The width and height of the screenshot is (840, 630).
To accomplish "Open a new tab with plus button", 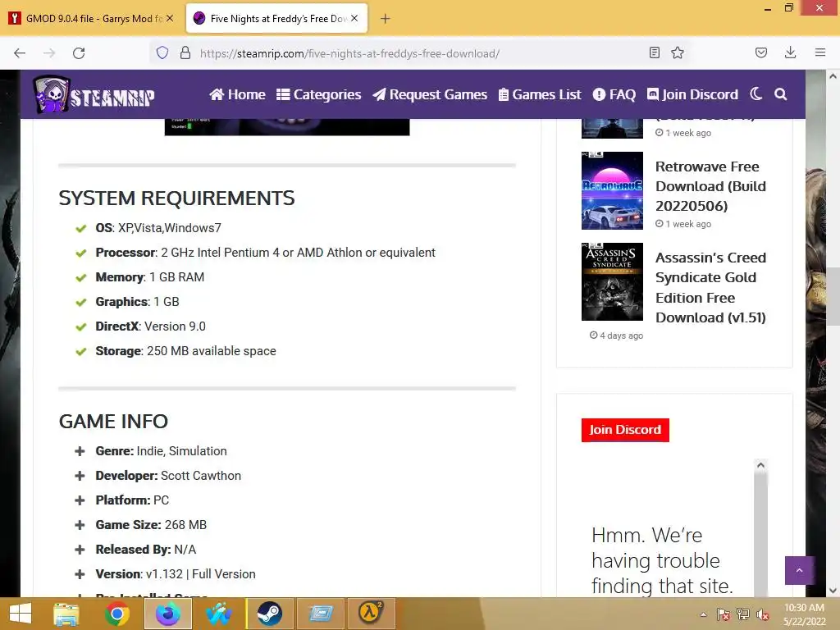I will 386,19.
